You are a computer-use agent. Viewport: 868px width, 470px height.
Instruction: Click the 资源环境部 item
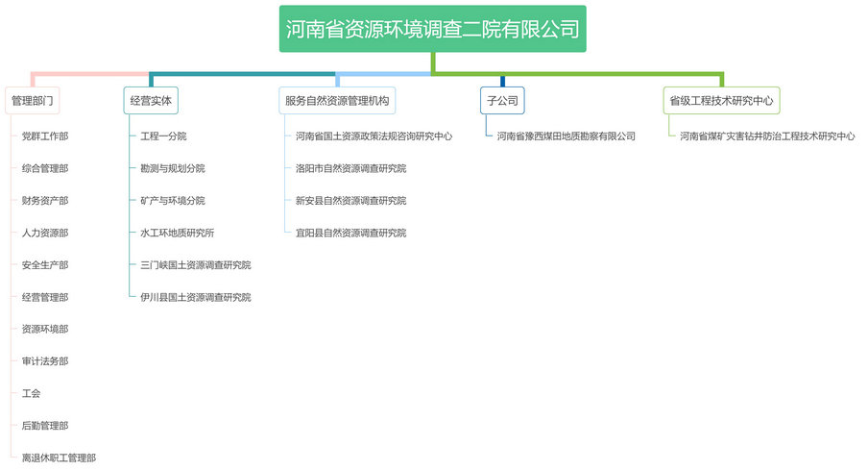coord(45,329)
